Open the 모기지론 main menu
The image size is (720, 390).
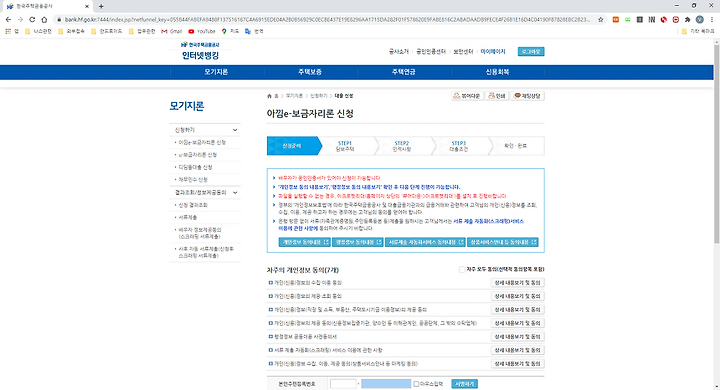(x=216, y=72)
